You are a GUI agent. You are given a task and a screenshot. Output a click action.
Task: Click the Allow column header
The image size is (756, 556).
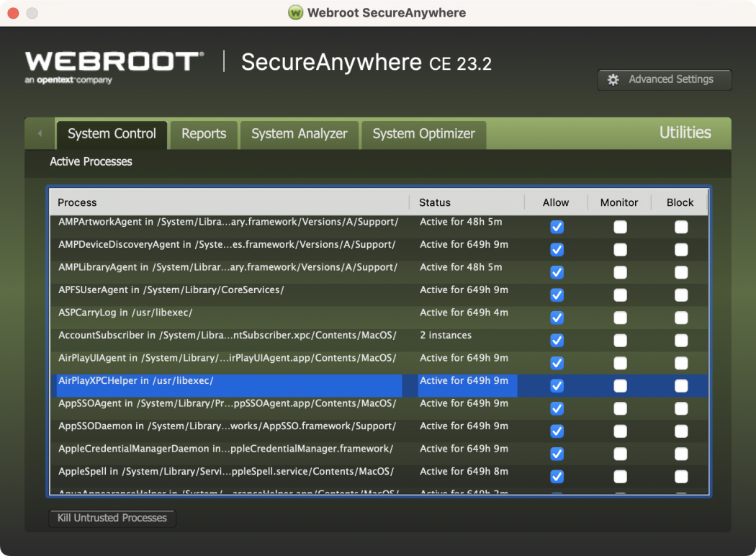(556, 202)
